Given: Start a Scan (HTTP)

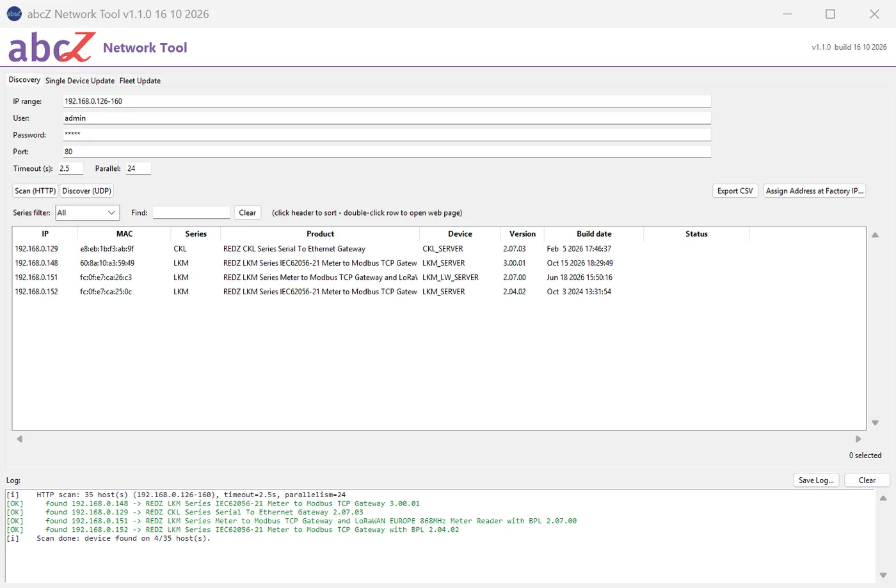Looking at the screenshot, I should [35, 191].
